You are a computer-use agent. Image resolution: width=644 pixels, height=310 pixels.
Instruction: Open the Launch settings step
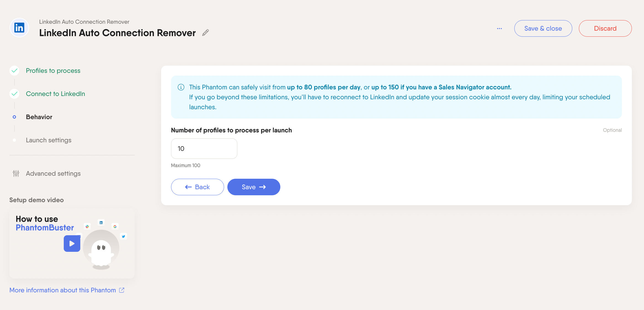pyautogui.click(x=49, y=140)
